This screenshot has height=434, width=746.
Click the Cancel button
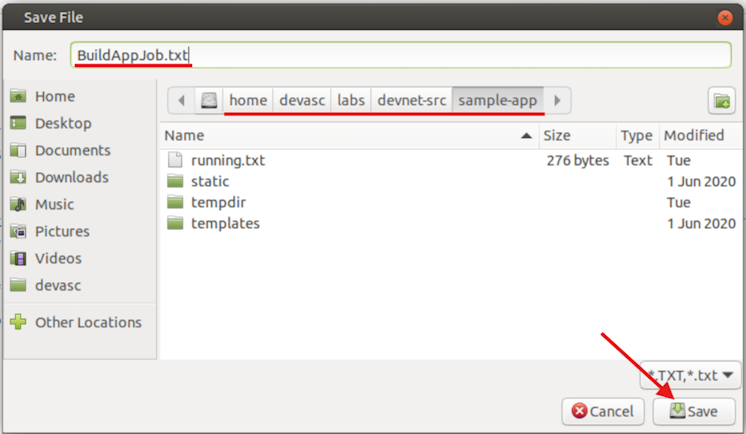tap(603, 411)
